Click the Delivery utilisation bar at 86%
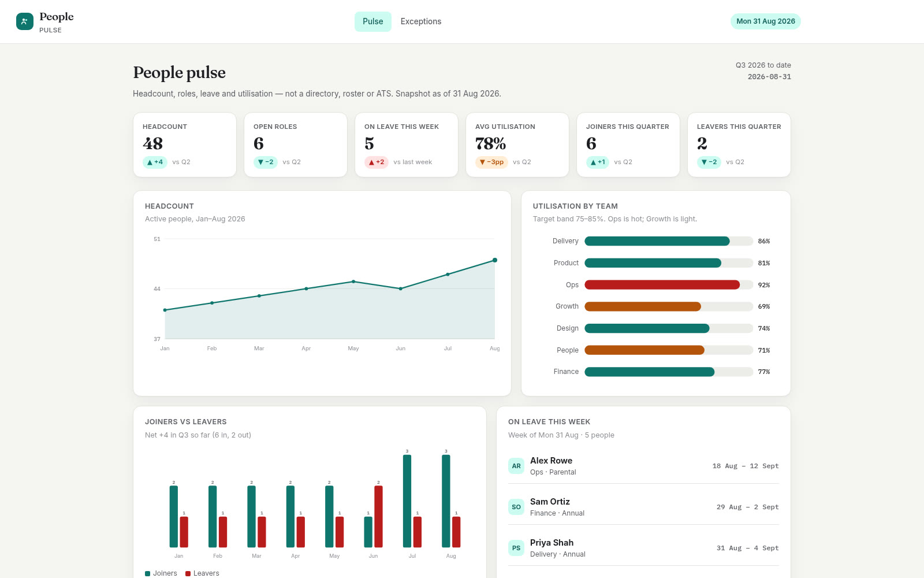The image size is (924, 578). 657,241
